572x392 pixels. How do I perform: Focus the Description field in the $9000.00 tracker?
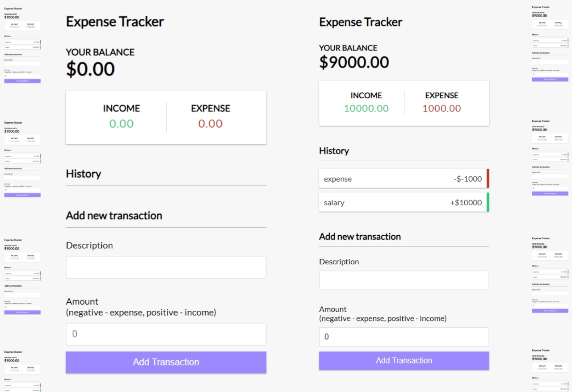[404, 280]
